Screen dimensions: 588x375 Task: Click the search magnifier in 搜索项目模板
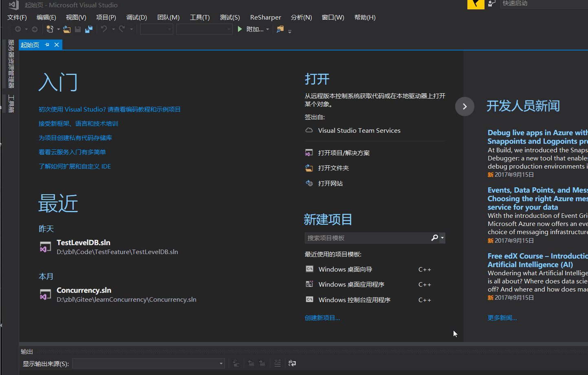tap(435, 238)
